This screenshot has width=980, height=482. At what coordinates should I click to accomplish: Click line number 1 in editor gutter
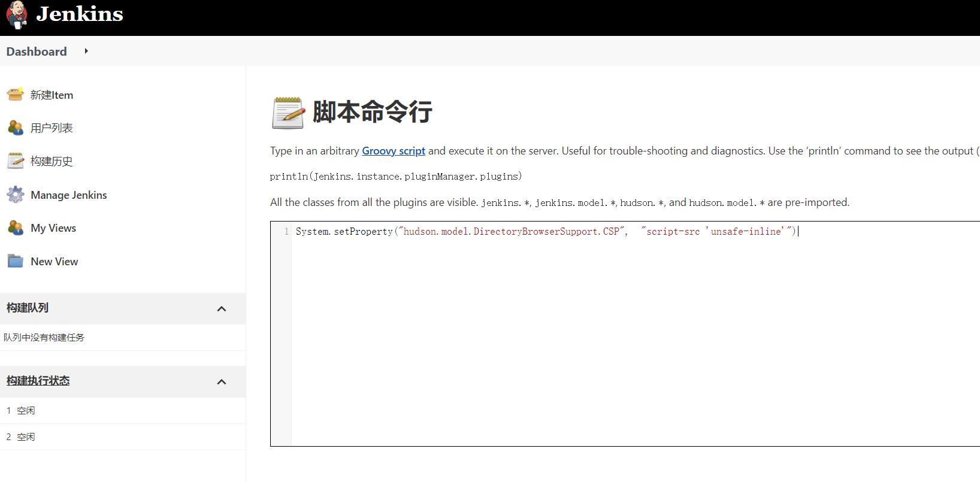pos(286,232)
